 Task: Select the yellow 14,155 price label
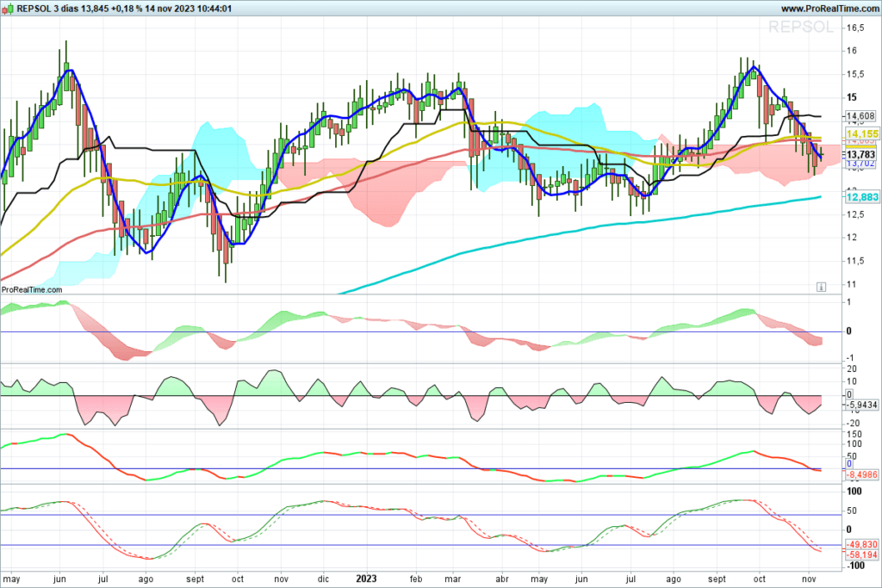pos(861,133)
